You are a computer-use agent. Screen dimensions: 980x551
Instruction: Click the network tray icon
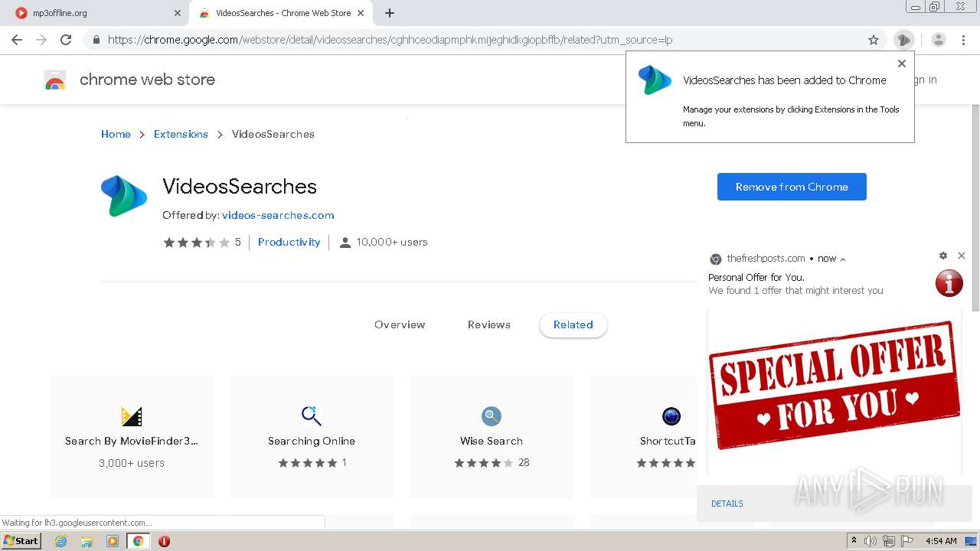pyautogui.click(x=889, y=541)
